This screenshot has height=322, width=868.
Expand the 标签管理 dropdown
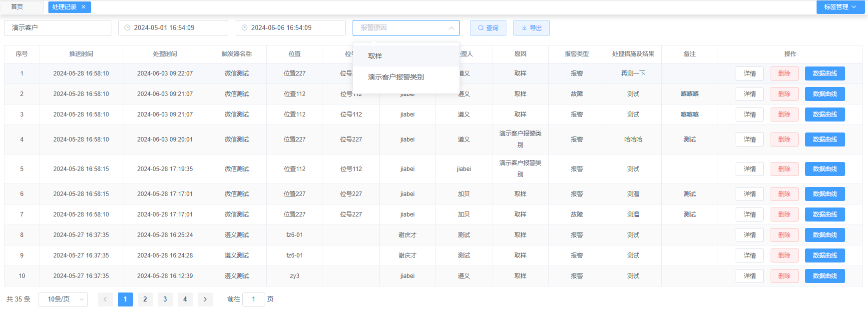(841, 7)
